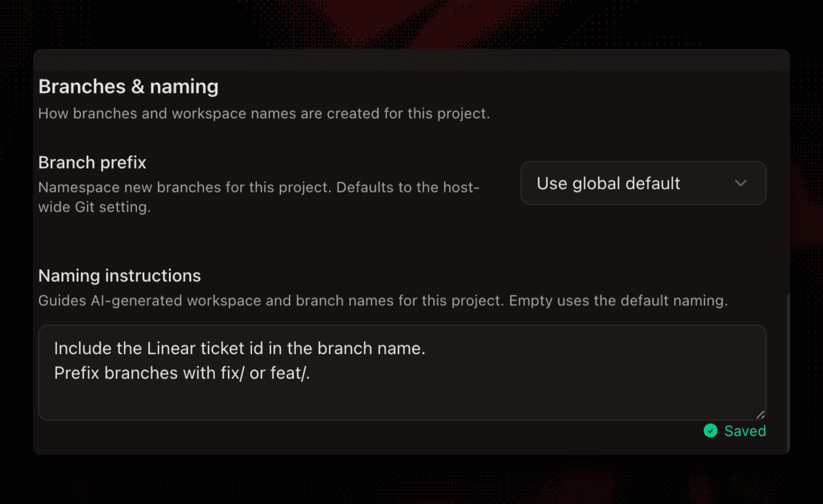
Task: Open the Use global default dropdown
Action: (643, 183)
